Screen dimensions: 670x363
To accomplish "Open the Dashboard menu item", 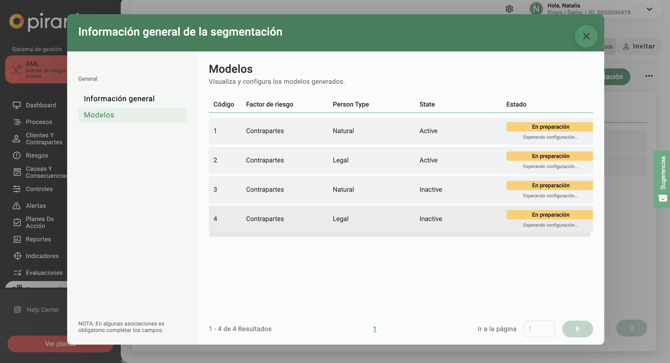I will point(41,105).
